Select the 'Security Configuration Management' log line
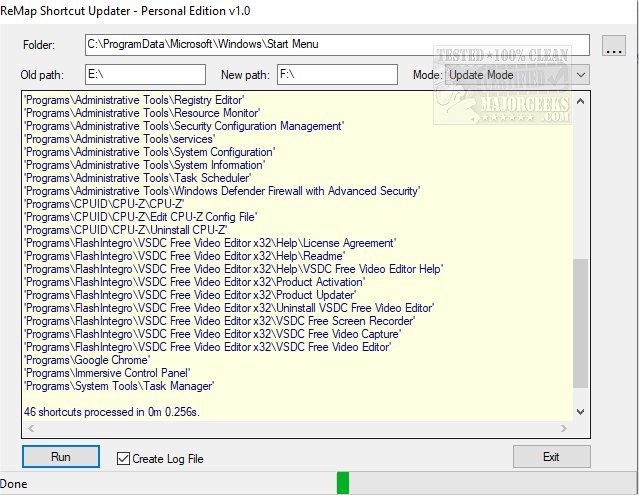 coord(184,126)
